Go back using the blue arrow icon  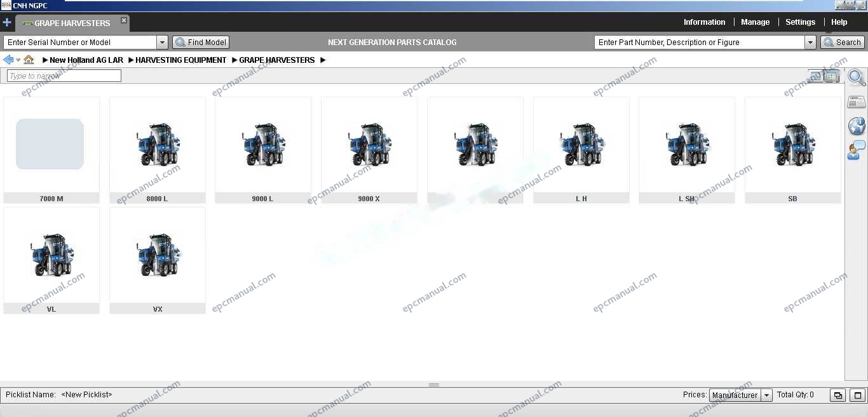click(8, 60)
